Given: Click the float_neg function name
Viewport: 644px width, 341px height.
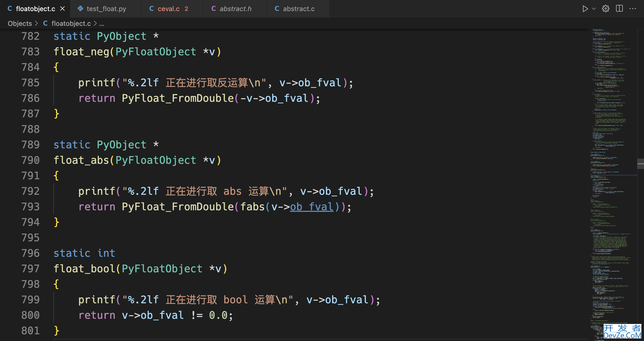Looking at the screenshot, I should pyautogui.click(x=81, y=52).
